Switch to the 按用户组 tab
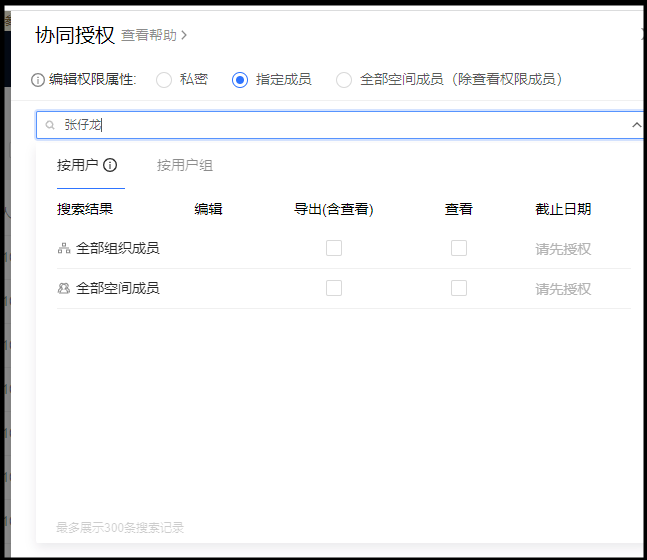This screenshot has width=647, height=560. point(185,165)
